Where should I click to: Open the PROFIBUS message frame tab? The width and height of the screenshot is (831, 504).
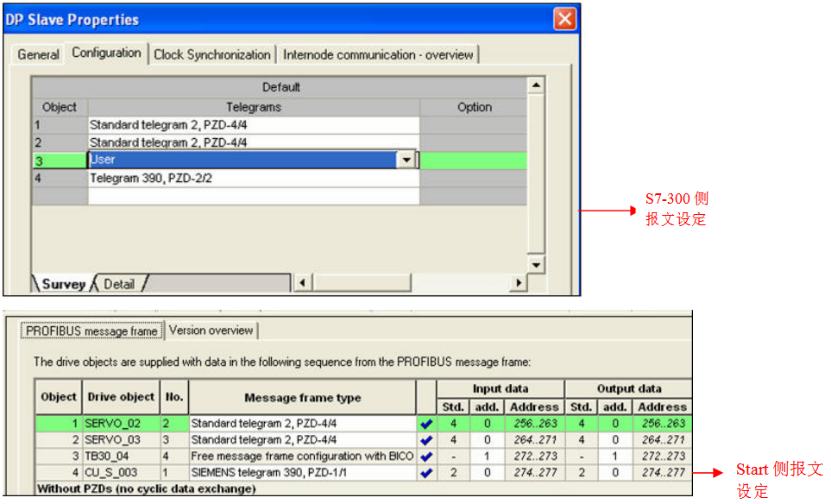[x=91, y=331]
